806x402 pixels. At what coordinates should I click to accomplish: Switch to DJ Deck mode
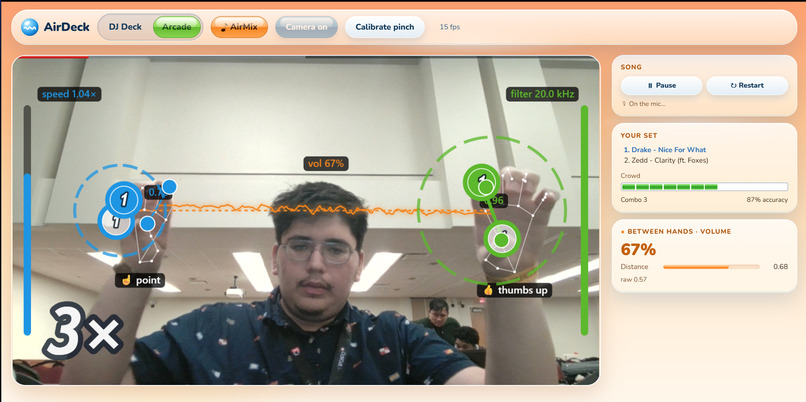(125, 27)
